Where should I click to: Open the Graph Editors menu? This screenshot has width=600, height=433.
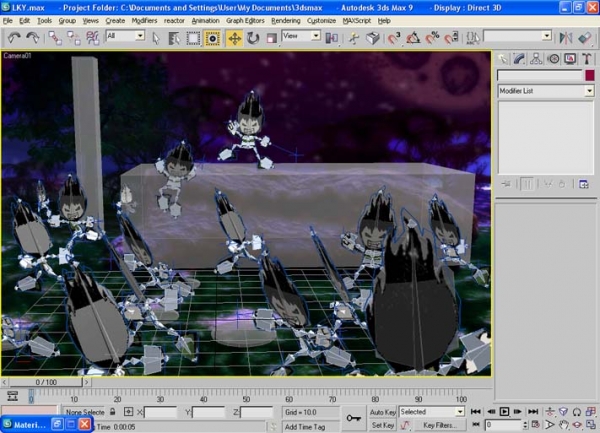pos(245,21)
